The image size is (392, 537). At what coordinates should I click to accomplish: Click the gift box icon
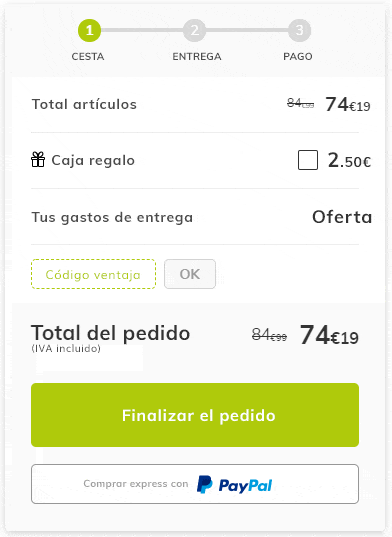coord(38,160)
